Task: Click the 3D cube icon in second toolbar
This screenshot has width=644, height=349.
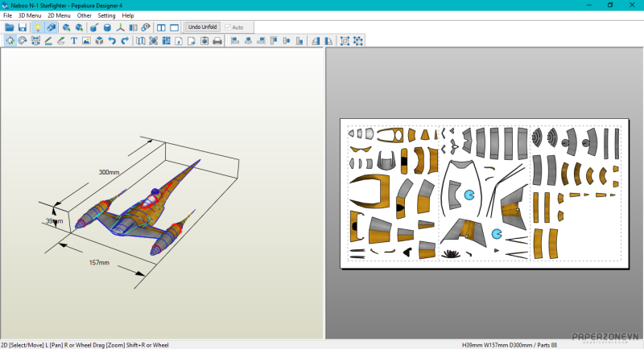Action: [x=99, y=40]
